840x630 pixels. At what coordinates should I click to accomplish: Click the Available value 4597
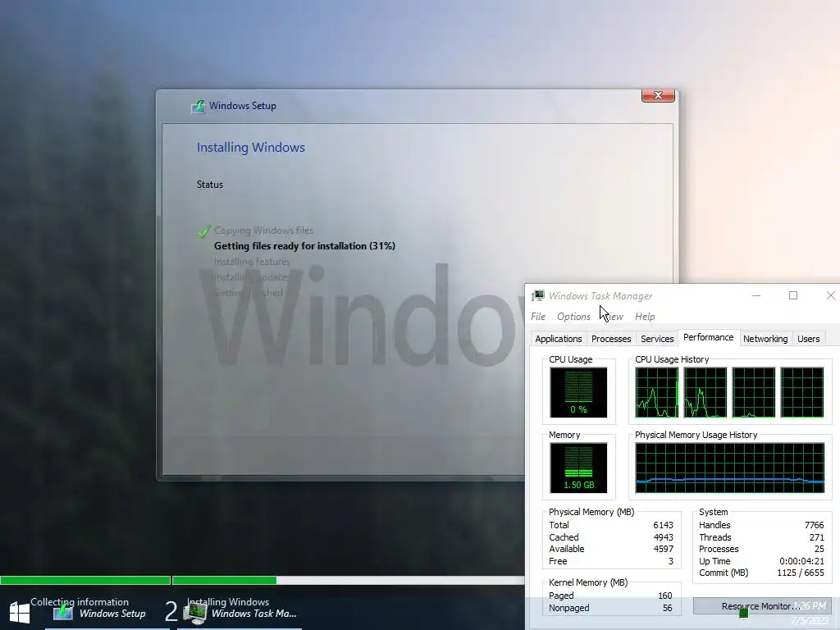663,549
